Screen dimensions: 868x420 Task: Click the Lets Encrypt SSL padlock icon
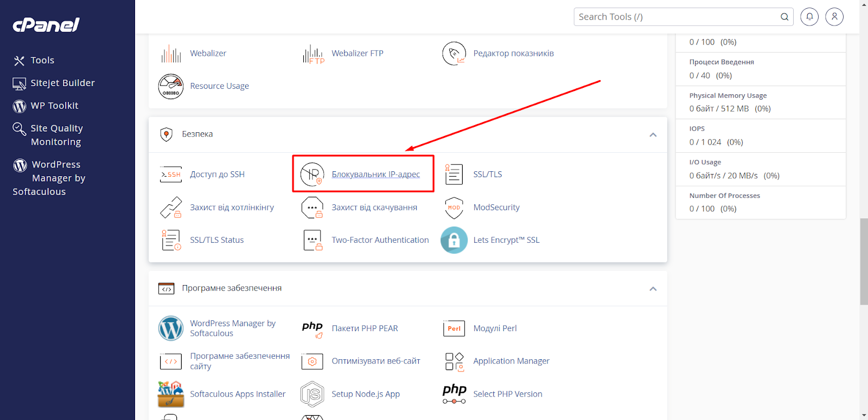pos(454,240)
